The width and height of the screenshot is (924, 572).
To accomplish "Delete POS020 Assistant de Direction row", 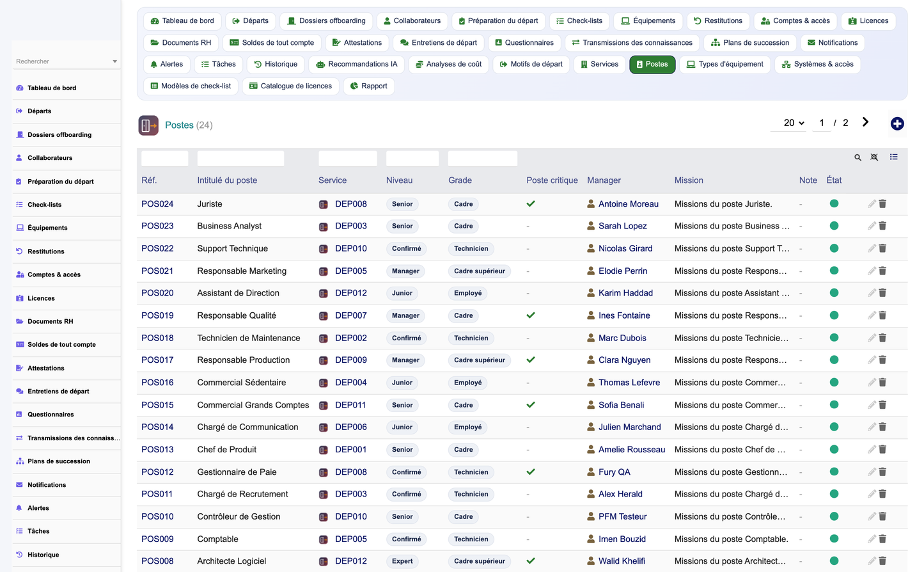I will tap(882, 293).
